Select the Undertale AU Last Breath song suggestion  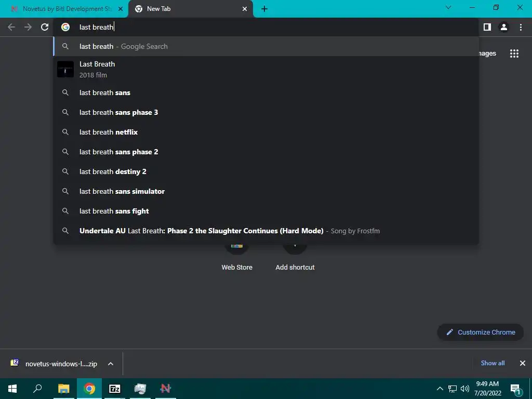point(266,231)
